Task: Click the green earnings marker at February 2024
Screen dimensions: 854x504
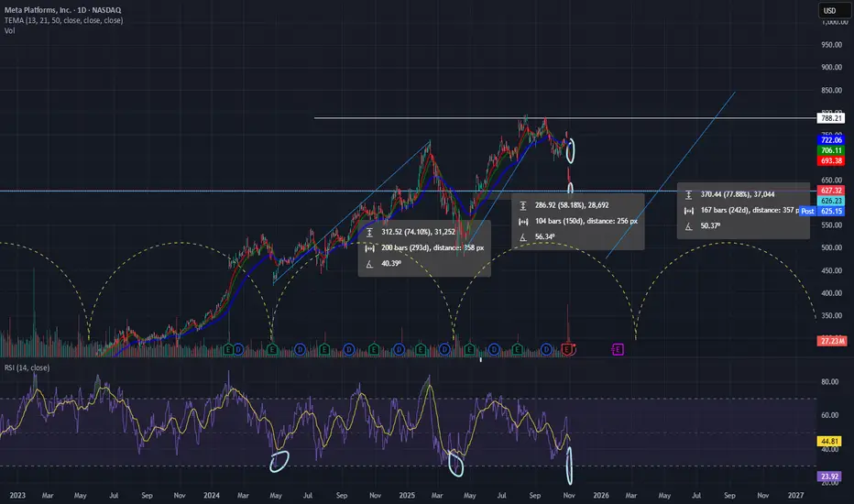Action: click(x=229, y=349)
